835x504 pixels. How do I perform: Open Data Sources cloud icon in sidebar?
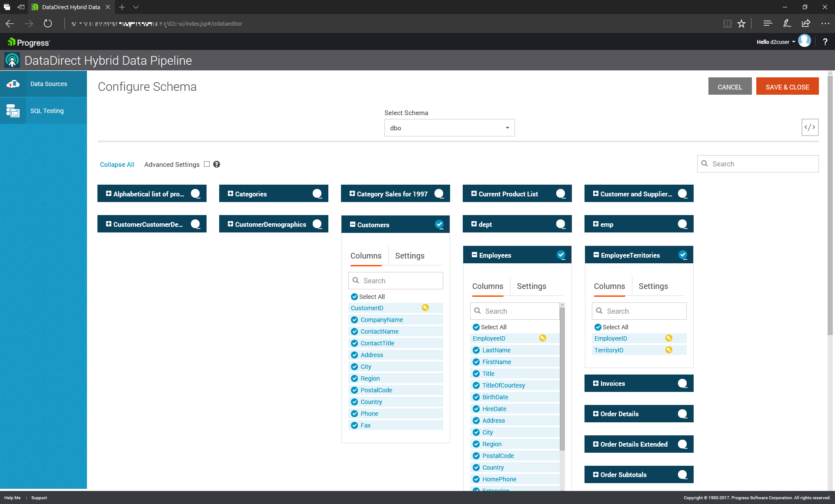13,84
